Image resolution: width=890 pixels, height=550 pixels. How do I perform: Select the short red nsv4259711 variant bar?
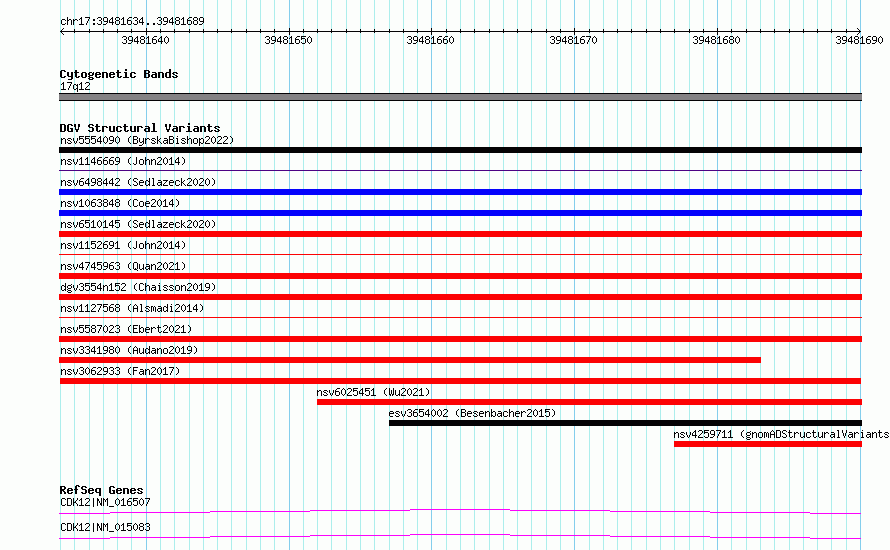(768, 444)
